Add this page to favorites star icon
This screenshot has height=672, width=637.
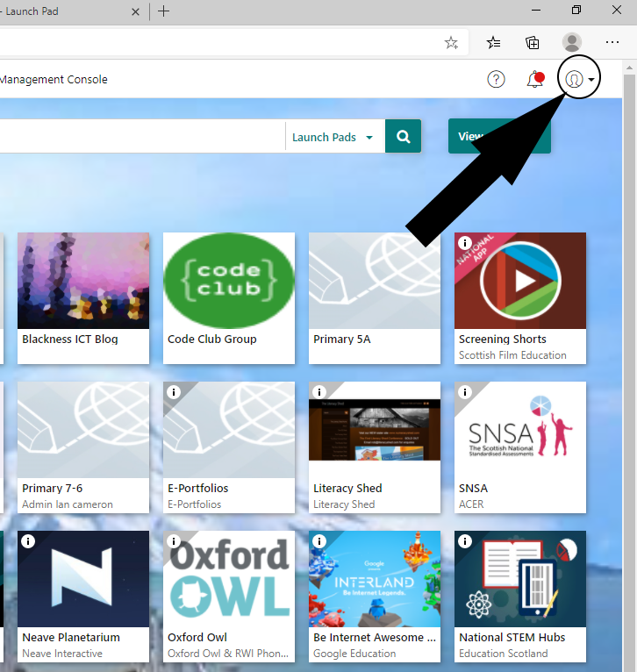coord(451,42)
